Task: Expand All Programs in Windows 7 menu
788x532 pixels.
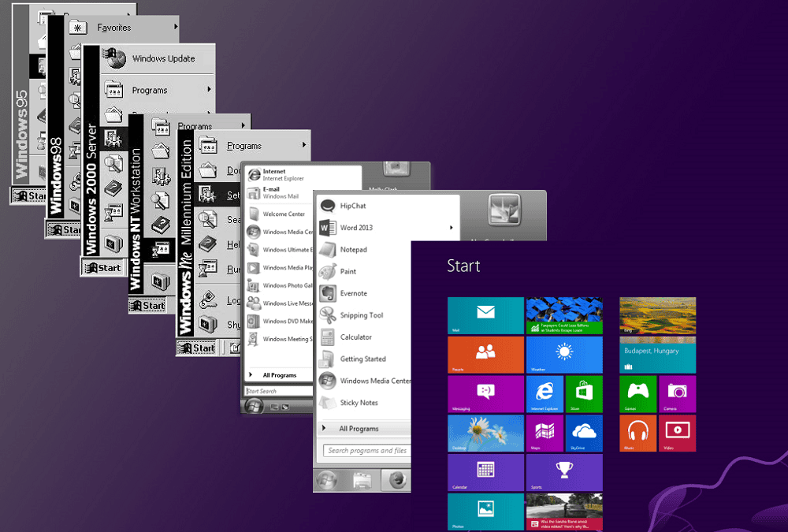Action: (366, 429)
